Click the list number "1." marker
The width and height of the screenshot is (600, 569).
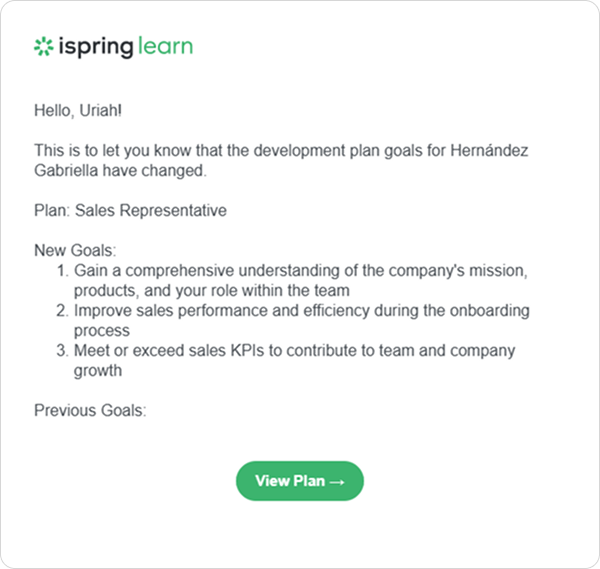[x=63, y=271]
